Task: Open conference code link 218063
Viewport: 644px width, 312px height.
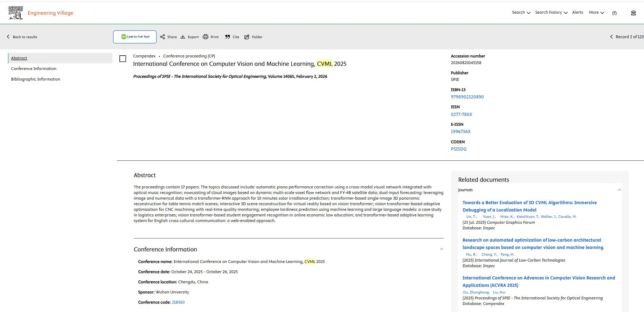Action: (178, 302)
